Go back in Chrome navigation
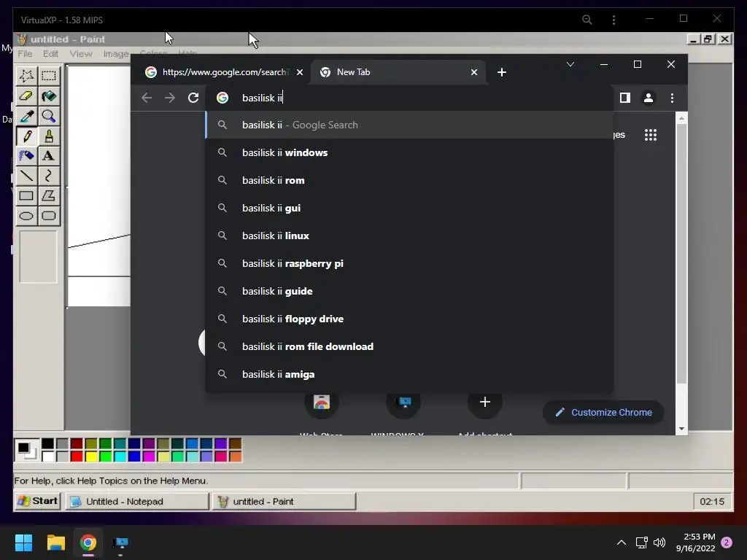Screen dimensions: 747x560 [x=147, y=98]
